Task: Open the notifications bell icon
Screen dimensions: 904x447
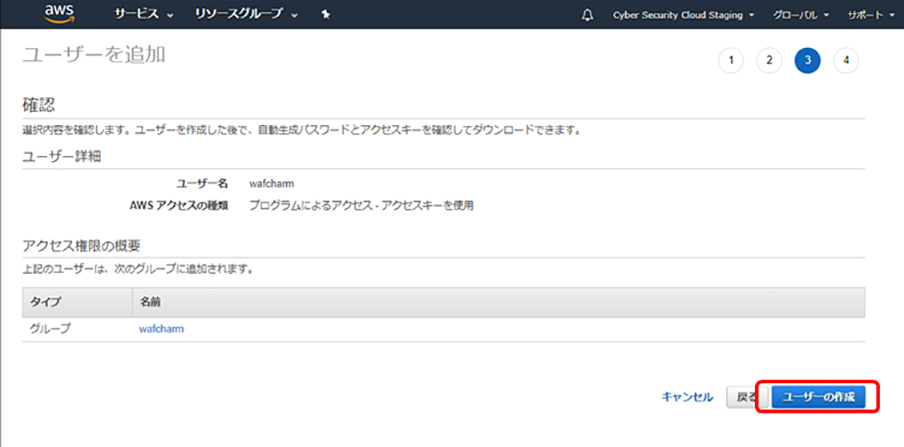Action: pyautogui.click(x=587, y=15)
